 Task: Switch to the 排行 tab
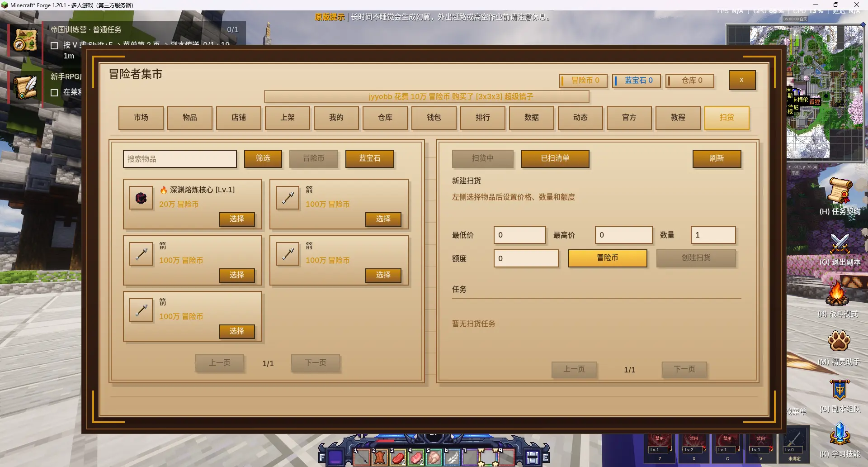pos(483,118)
